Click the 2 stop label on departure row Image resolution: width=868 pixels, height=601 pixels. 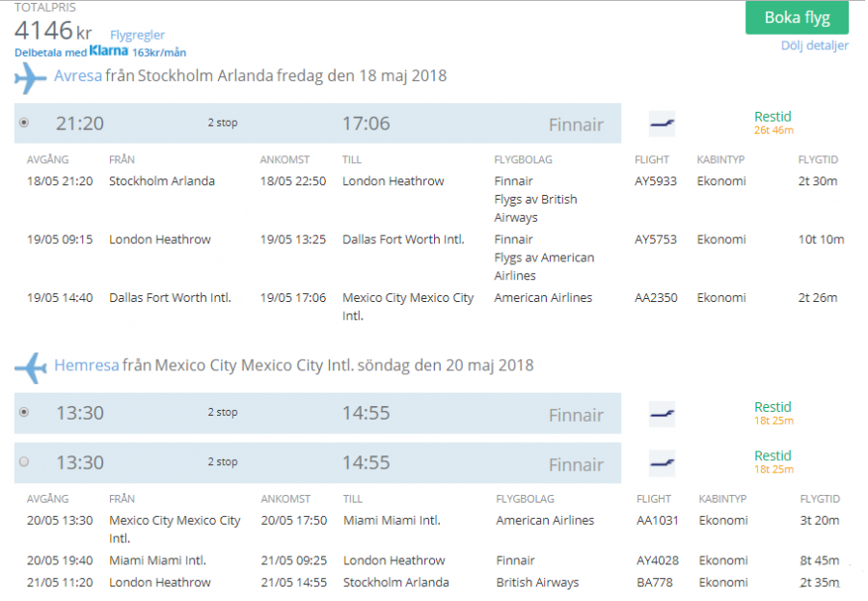(x=223, y=123)
